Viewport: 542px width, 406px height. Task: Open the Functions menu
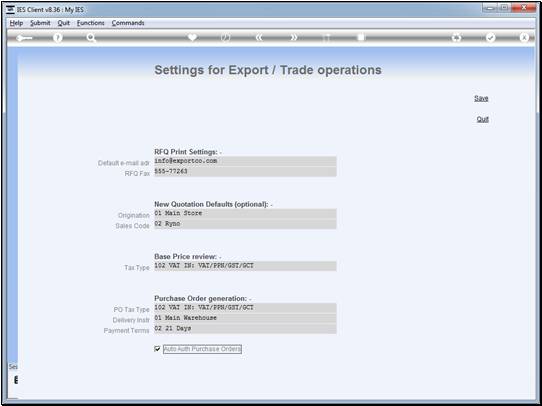tap(91, 23)
